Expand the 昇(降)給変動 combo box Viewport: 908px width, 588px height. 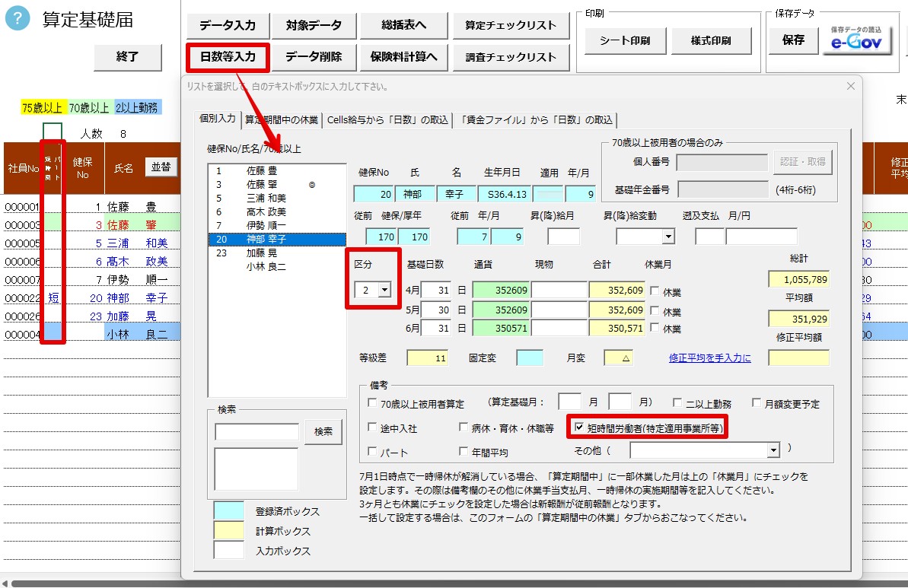pyautogui.click(x=668, y=236)
